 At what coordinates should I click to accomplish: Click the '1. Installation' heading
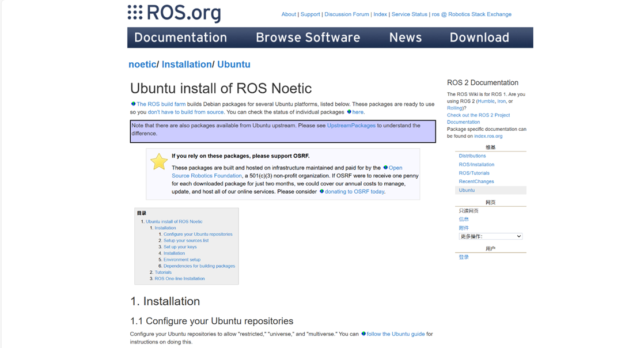point(165,301)
